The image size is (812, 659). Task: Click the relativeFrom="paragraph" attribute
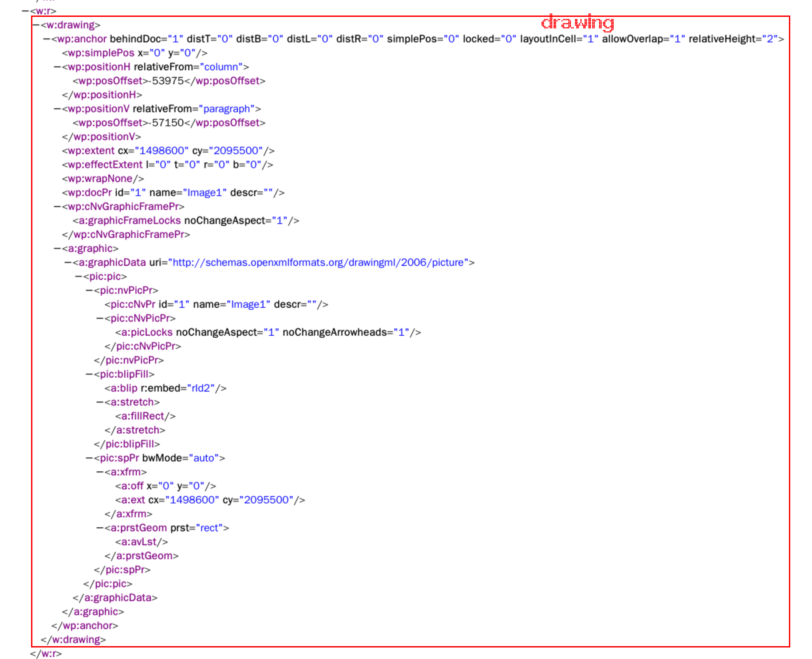(x=194, y=109)
